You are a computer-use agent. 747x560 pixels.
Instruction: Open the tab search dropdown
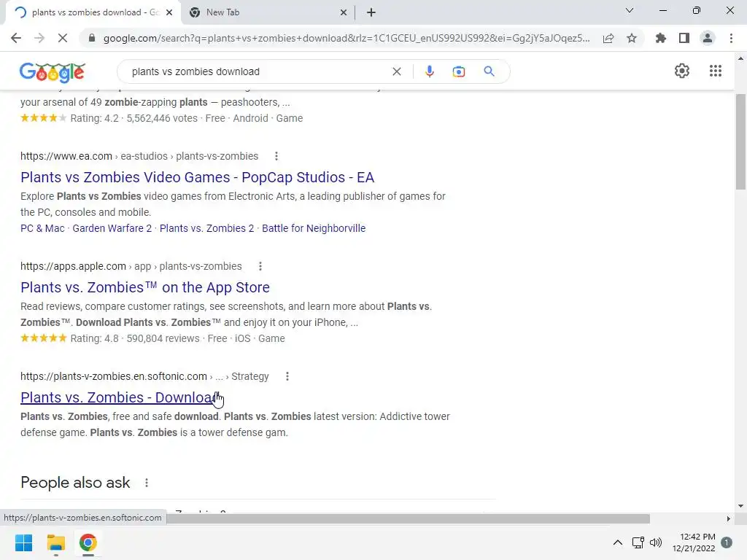[630, 10]
